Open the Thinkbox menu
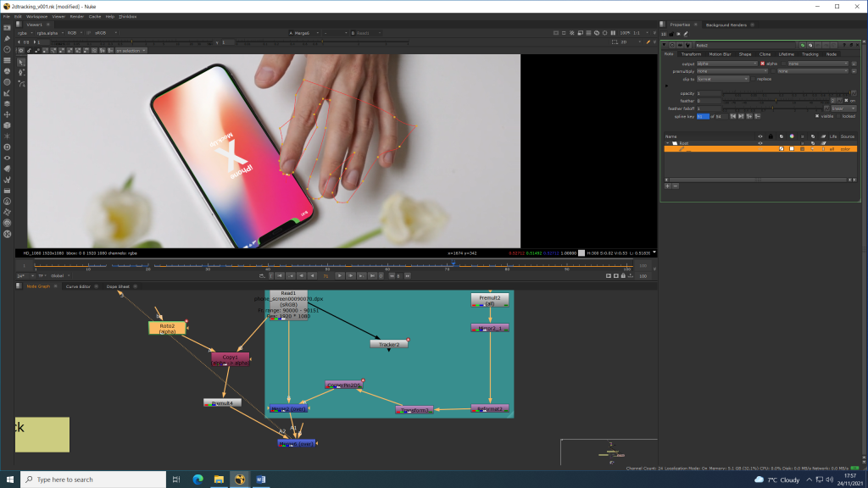This screenshot has height=488, width=868. 127,17
